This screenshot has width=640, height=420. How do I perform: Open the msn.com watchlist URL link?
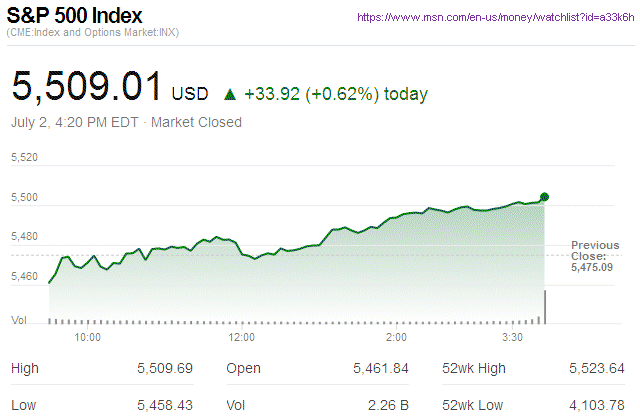495,17
